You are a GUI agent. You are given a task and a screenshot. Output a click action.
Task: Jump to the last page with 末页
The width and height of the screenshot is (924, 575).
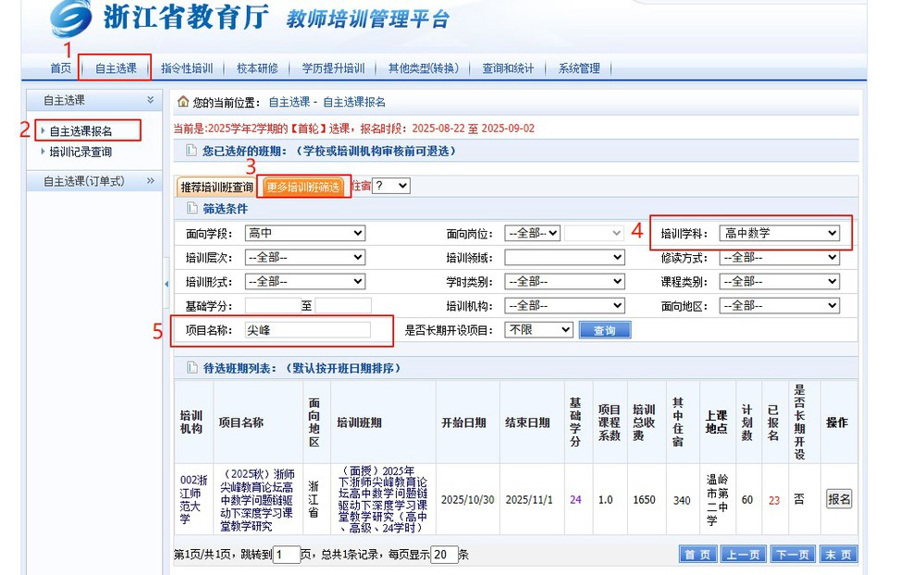pyautogui.click(x=838, y=555)
